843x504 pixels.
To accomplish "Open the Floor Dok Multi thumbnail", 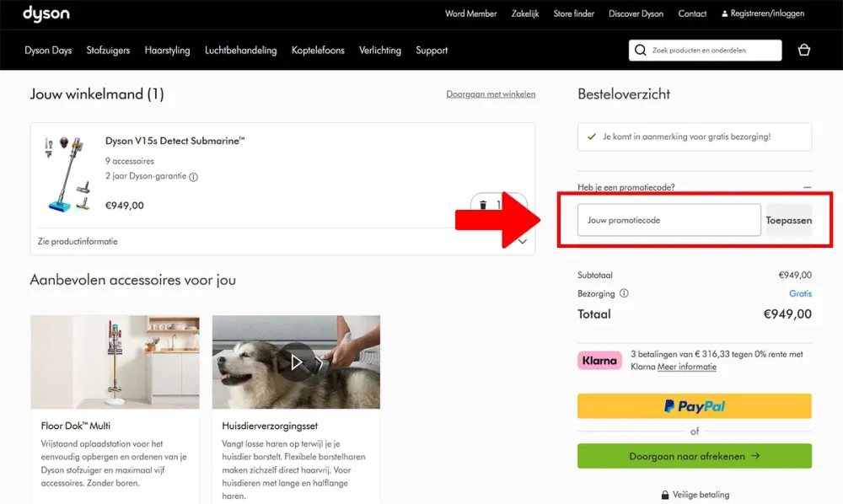I will point(115,362).
